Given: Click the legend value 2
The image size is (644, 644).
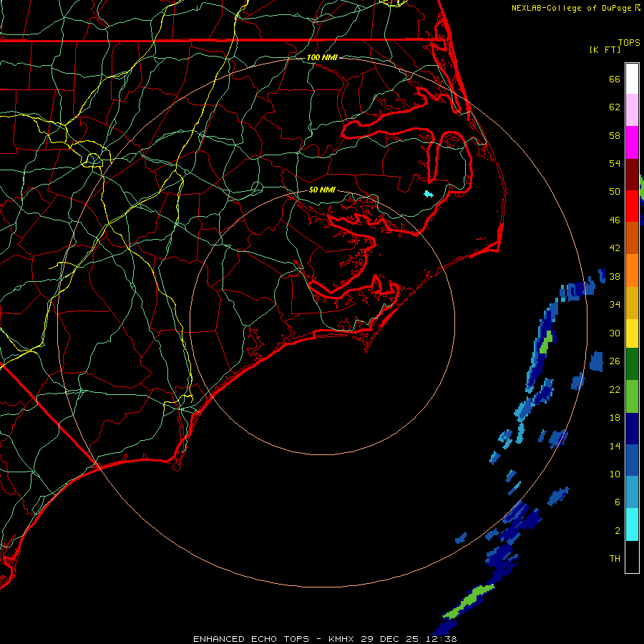Looking at the screenshot, I should point(618,531).
